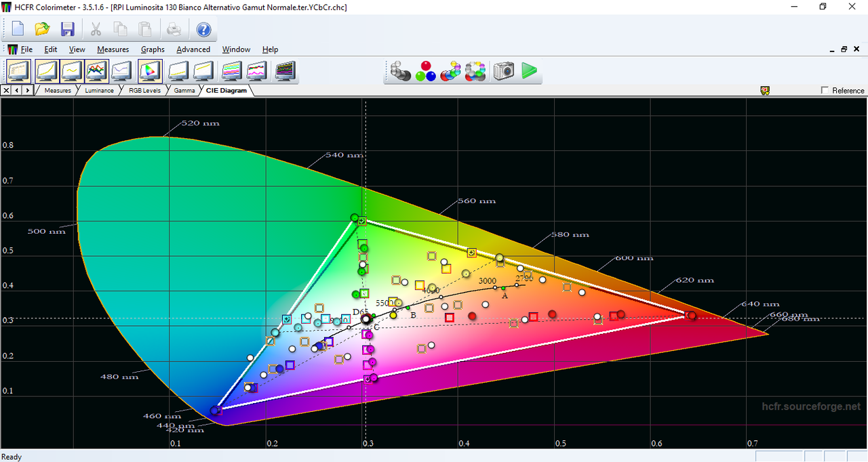Viewport: 868px width, 462px height.
Task: Open the dark multi-line monitor icon
Action: tap(285, 70)
